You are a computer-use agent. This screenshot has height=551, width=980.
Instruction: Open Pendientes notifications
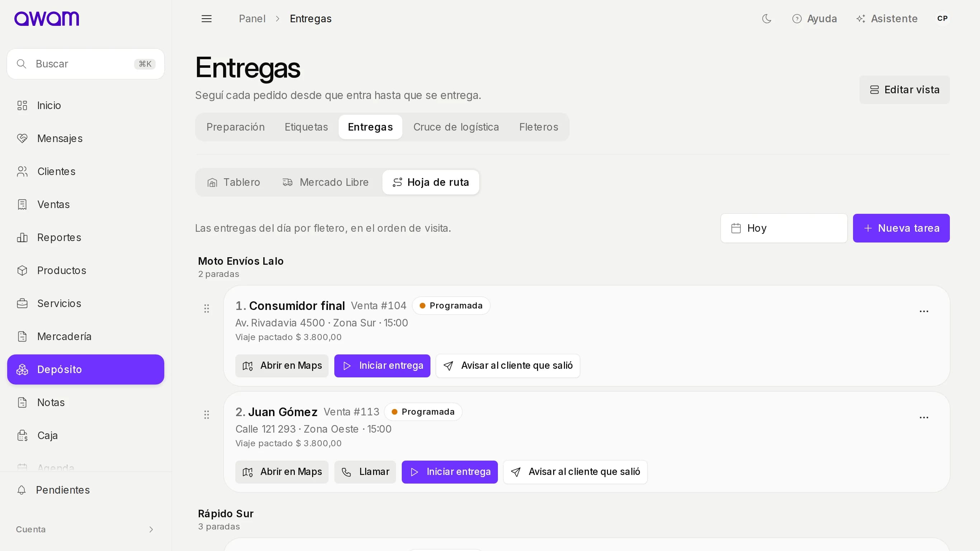click(86, 490)
